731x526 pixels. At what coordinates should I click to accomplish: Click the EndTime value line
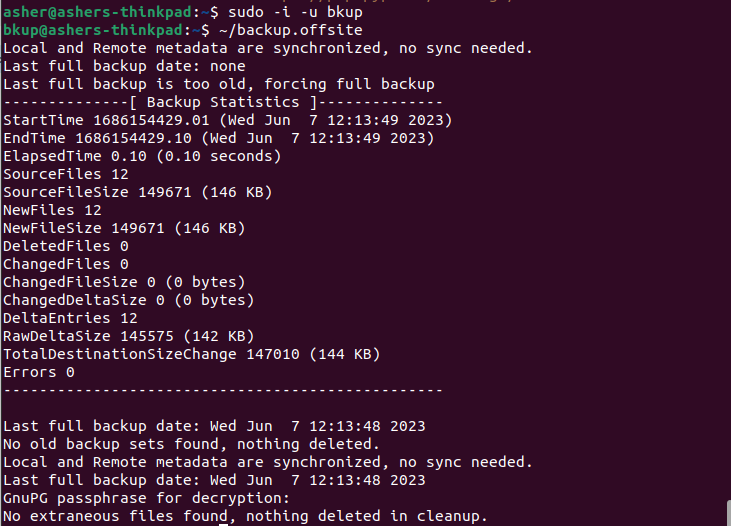pos(219,138)
